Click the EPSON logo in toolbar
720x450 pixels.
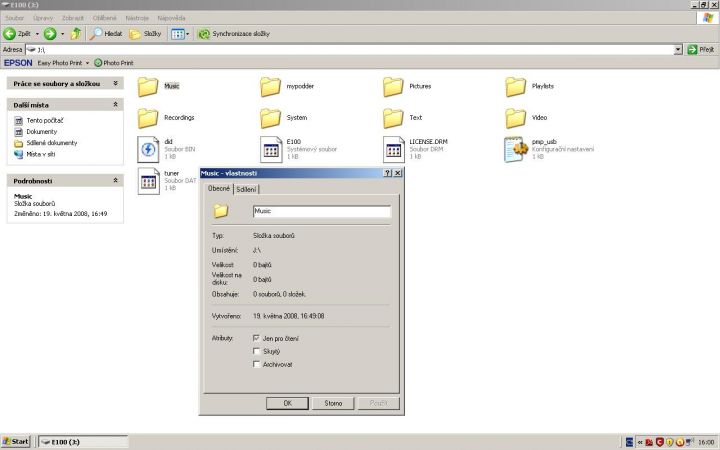click(x=18, y=63)
